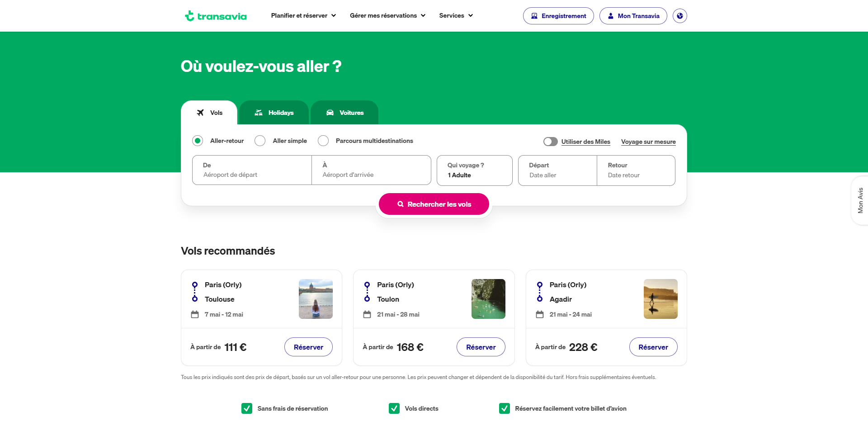Click the calendar icon for Toulon dates
Viewport: 868px width, 431px height.
pyautogui.click(x=367, y=314)
